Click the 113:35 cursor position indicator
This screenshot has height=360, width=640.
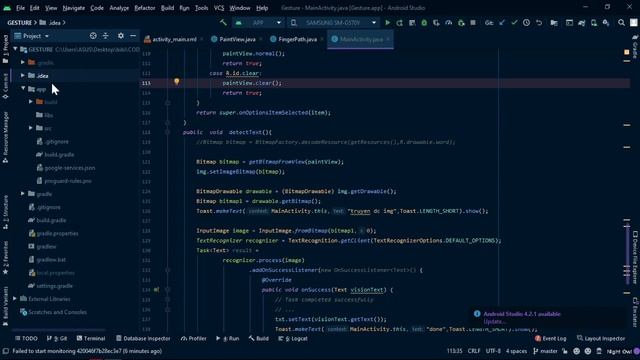pos(454,351)
